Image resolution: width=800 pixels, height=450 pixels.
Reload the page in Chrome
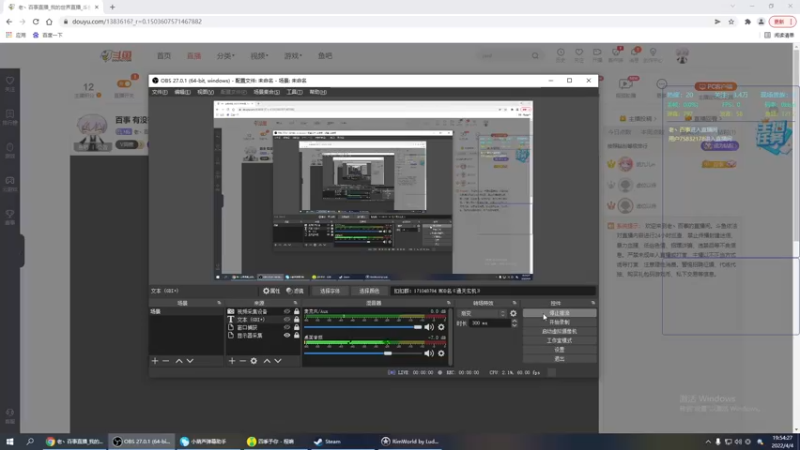click(x=36, y=21)
